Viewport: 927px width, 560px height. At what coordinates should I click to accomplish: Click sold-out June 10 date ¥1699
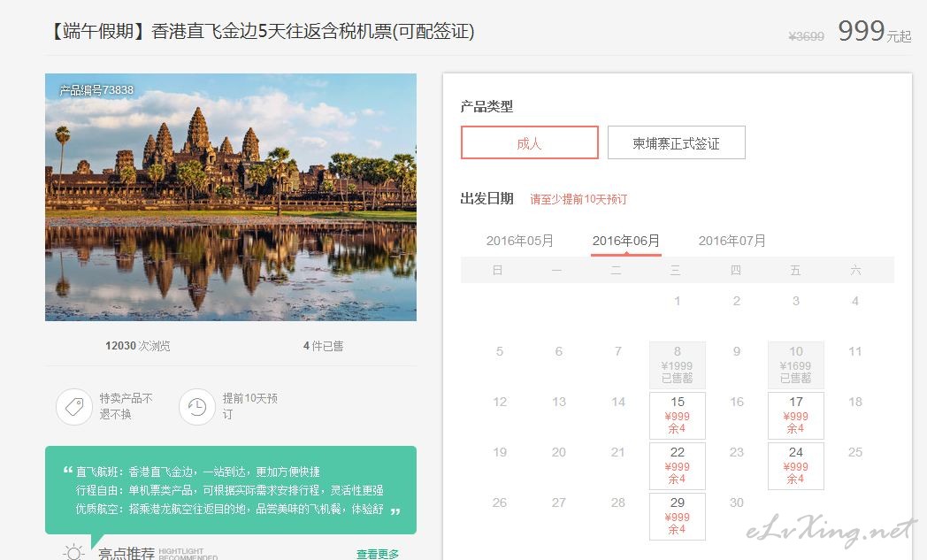click(x=796, y=364)
